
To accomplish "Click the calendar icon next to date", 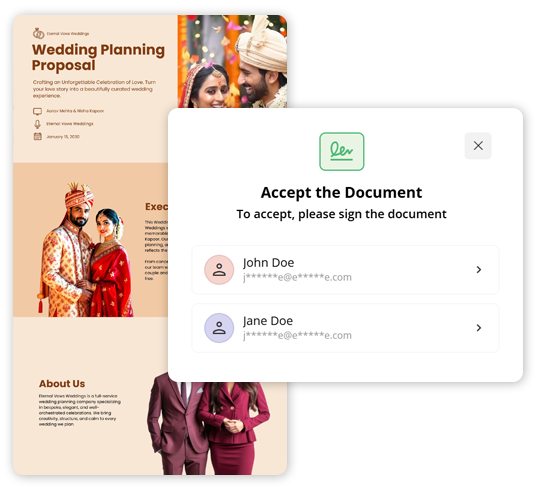I will click(37, 136).
